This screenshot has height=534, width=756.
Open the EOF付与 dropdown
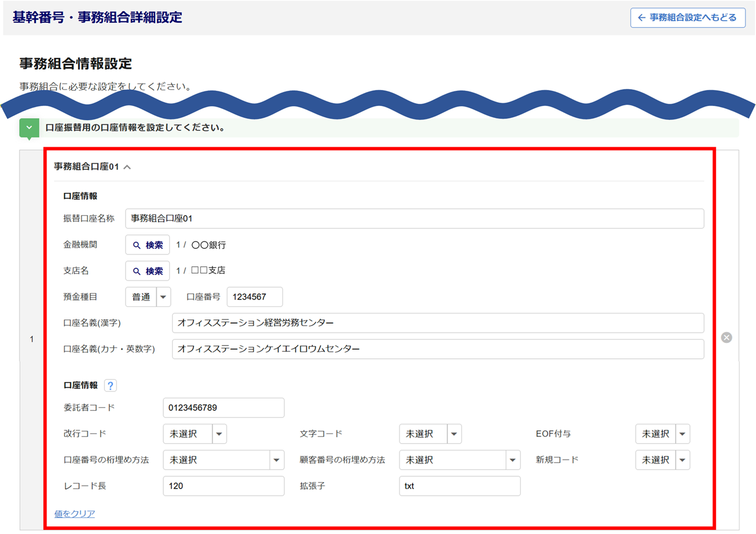click(662, 434)
